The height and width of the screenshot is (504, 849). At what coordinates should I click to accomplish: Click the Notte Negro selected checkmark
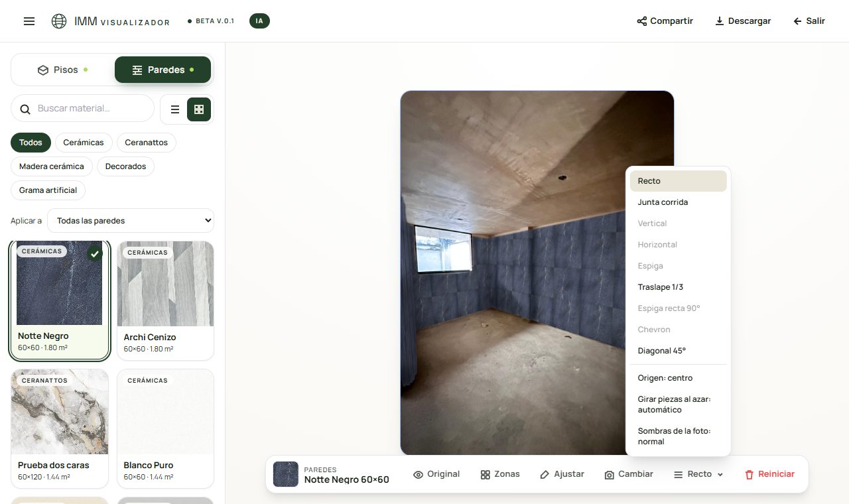tap(95, 253)
